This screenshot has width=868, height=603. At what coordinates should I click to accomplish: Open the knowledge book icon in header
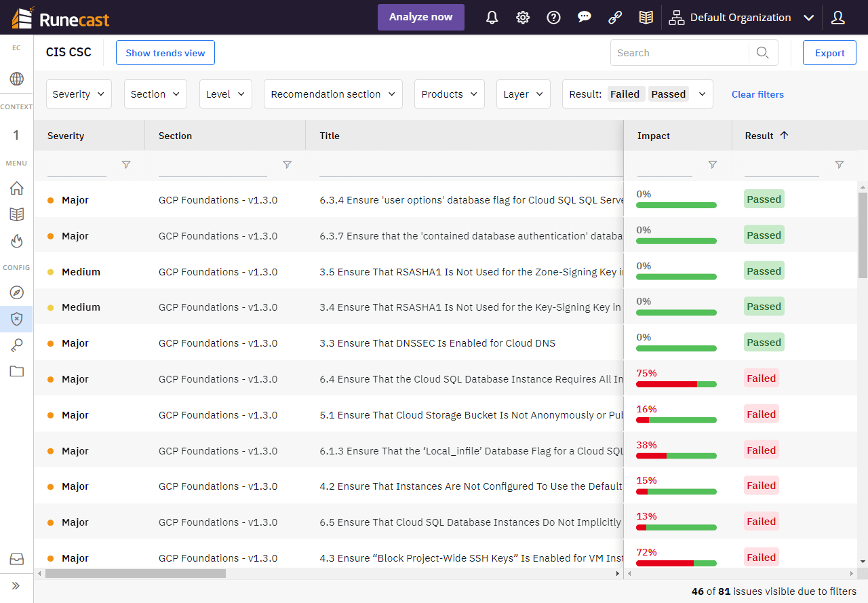pos(646,18)
